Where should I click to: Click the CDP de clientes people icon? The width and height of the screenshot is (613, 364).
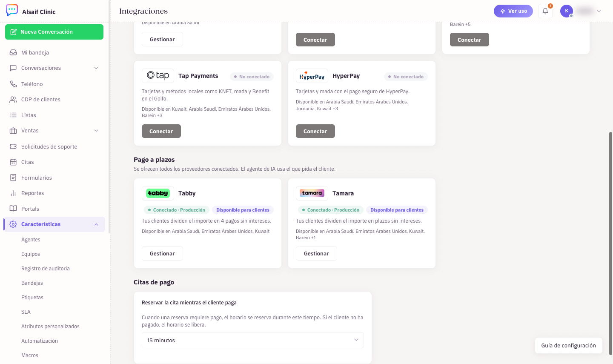[x=13, y=99]
